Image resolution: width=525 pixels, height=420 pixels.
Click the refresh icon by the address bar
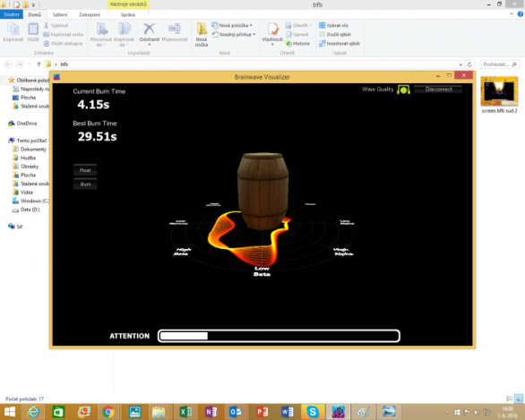(x=469, y=64)
